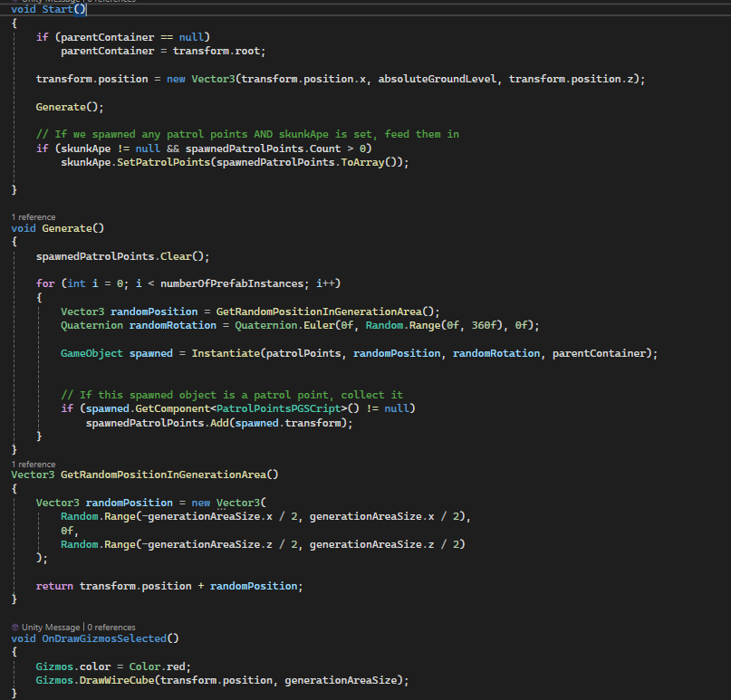The image size is (731, 700).
Task: Click the standalone '0f,' line in Vector3 constructor
Action: click(70, 531)
